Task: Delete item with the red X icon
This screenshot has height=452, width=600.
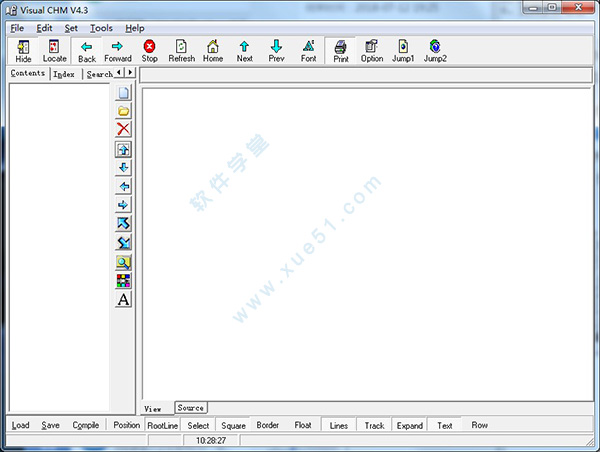Action: (123, 129)
